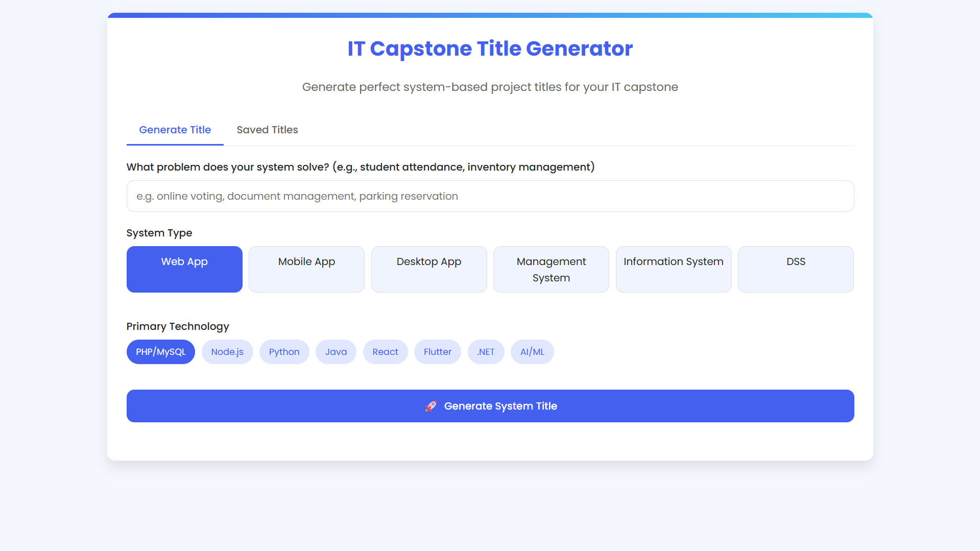Choose Java as primary technology
980x551 pixels.
point(336,352)
